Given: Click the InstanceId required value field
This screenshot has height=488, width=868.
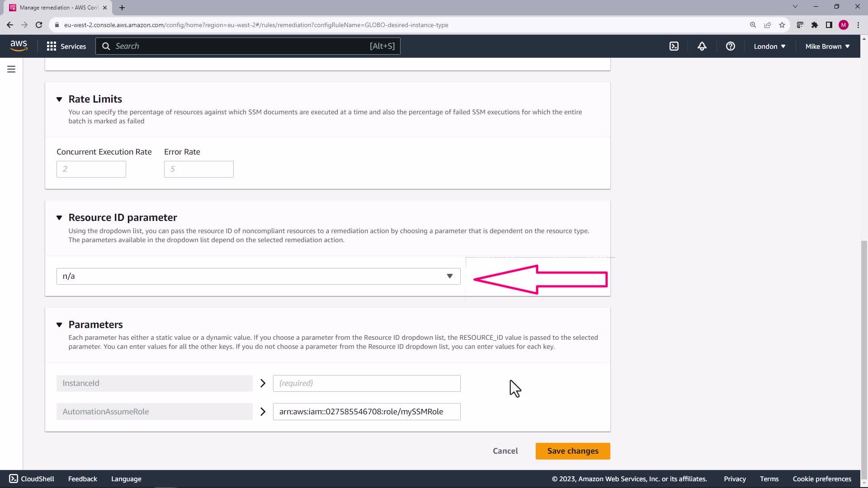Looking at the screenshot, I should pos(366,383).
